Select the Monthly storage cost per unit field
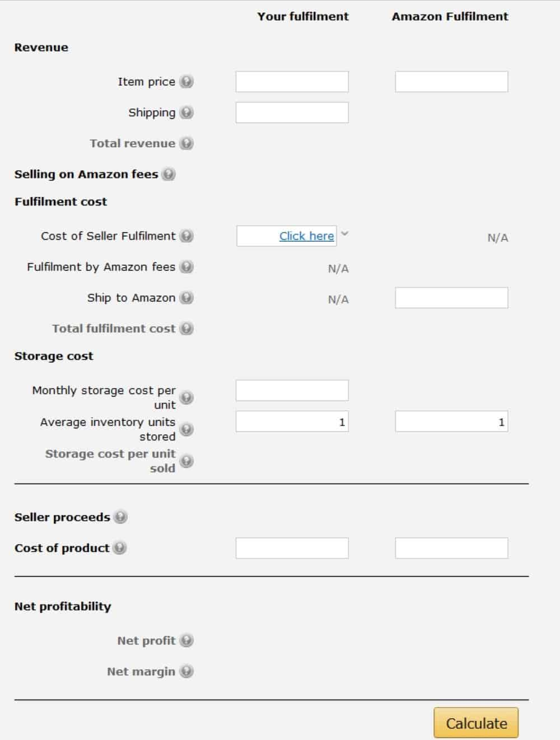Image resolution: width=560 pixels, height=740 pixels. (x=292, y=391)
